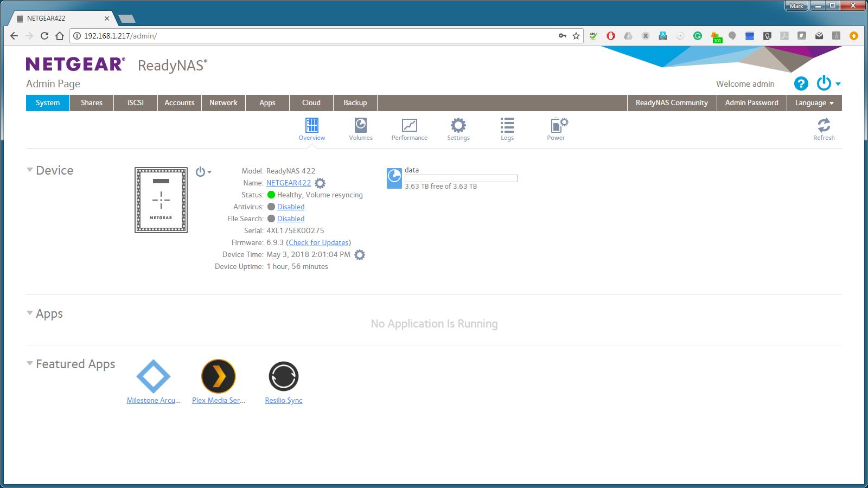Open the Overview icon in system toolbar
Screen dimensions: 868x488
point(312,125)
